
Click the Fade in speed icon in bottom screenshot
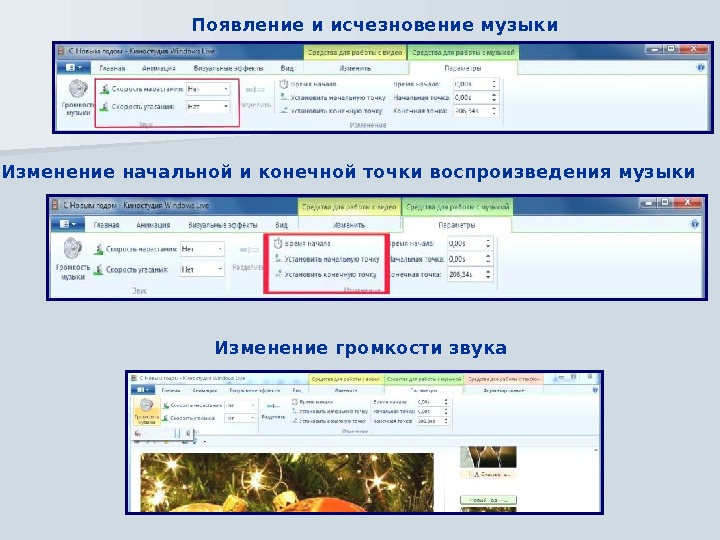pyautogui.click(x=166, y=405)
